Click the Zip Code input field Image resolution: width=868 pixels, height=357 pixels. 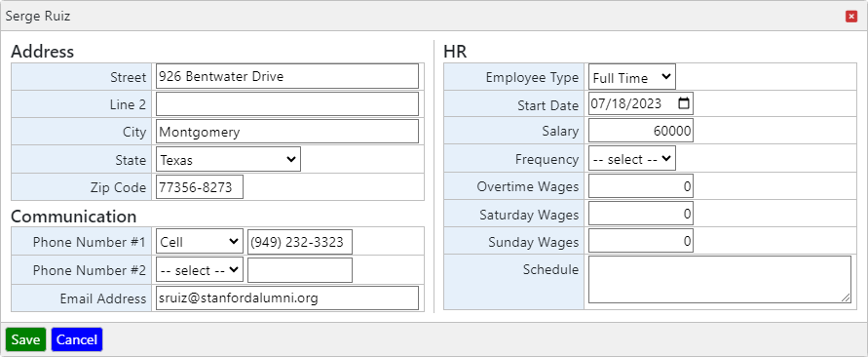coord(200,187)
